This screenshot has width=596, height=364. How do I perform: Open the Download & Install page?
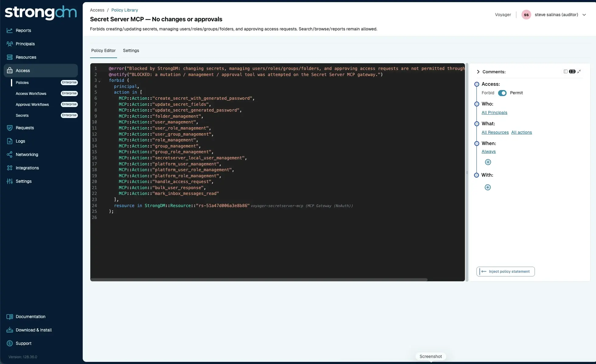tap(33, 330)
